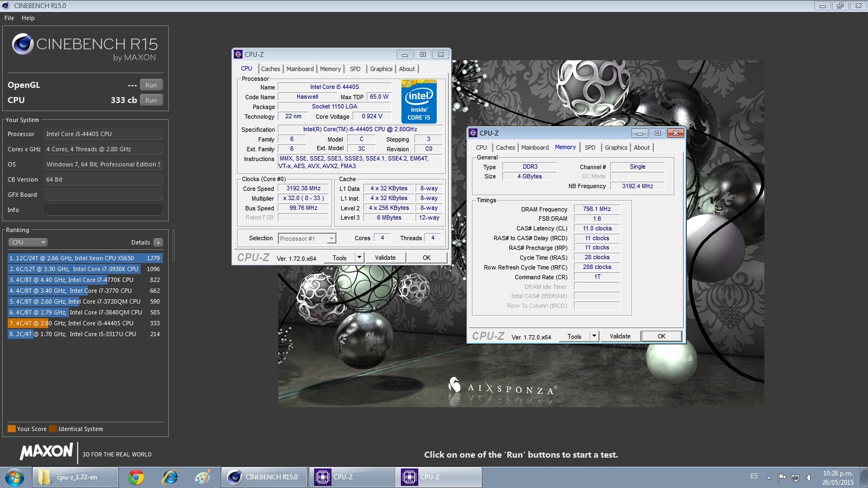The width and height of the screenshot is (868, 488).
Task: Launch Internet Explorer from taskbar
Action: (170, 477)
